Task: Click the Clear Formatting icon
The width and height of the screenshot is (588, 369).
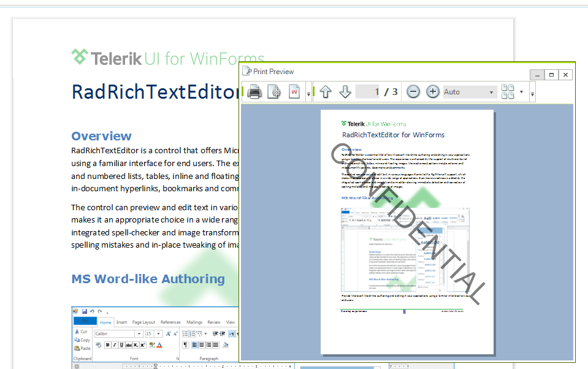Action: [x=99, y=345]
